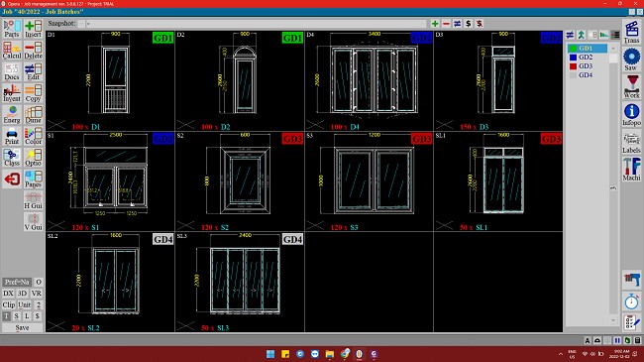Open the Class tool
This screenshot has height=362, width=644.
pyautogui.click(x=12, y=157)
